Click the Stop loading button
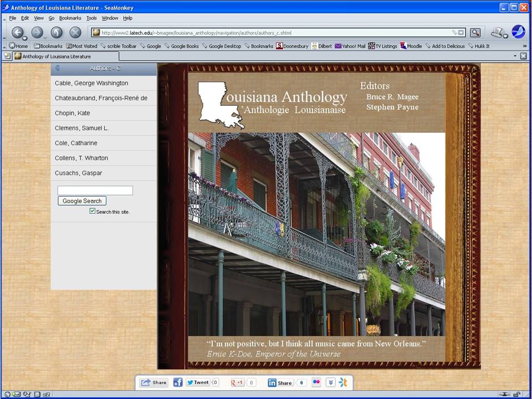This screenshot has height=399, width=532. click(x=75, y=33)
